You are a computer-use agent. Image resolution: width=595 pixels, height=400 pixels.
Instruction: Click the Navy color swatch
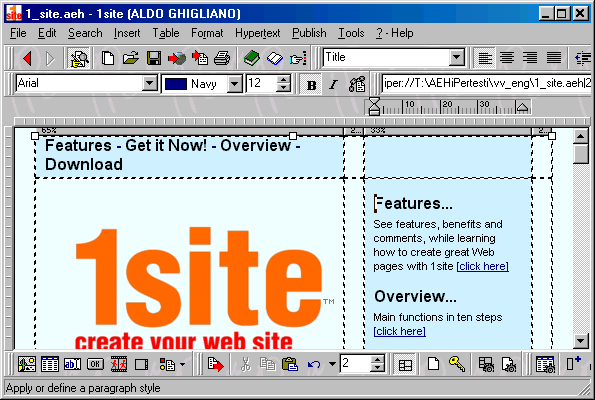176,83
